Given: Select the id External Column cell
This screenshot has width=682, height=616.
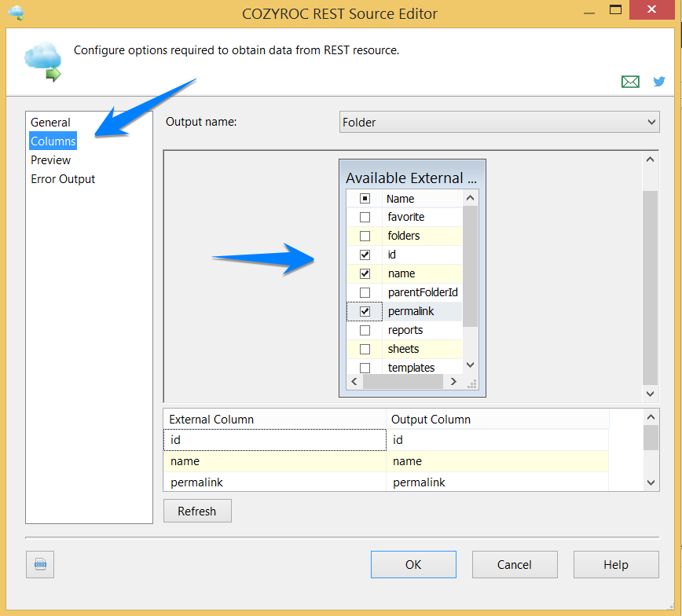Looking at the screenshot, I should tap(275, 440).
